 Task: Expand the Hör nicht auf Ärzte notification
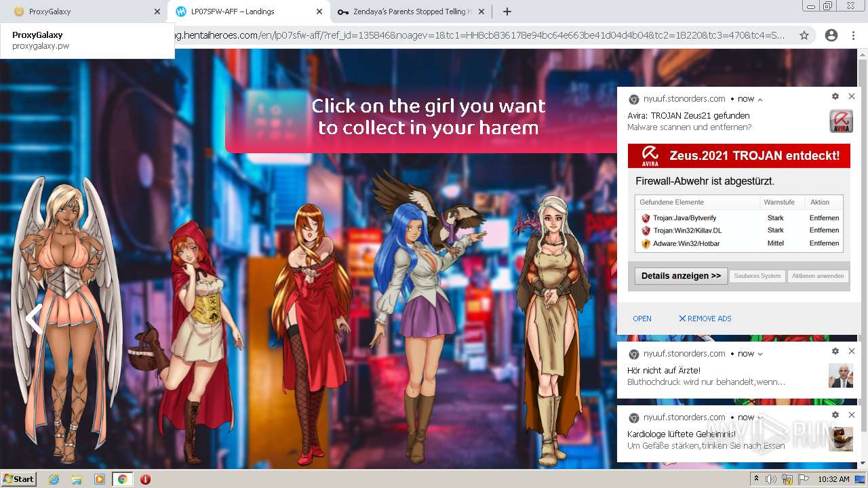(760, 354)
